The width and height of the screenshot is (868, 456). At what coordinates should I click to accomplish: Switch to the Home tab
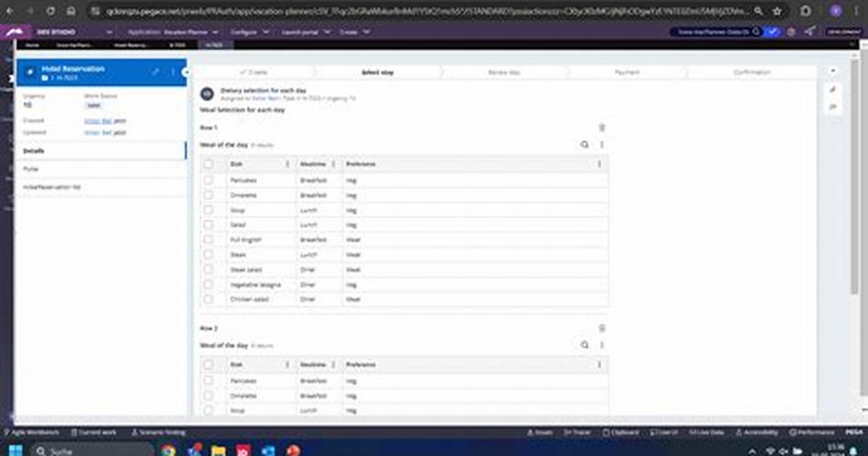pos(32,46)
